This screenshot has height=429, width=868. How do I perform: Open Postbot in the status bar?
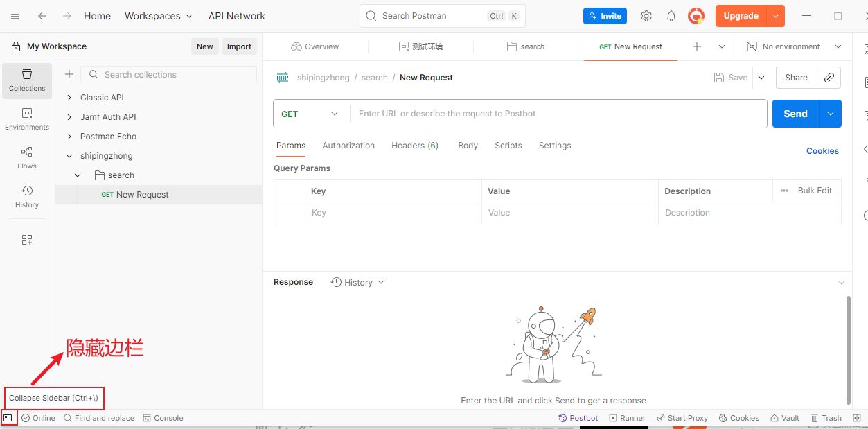pos(578,418)
